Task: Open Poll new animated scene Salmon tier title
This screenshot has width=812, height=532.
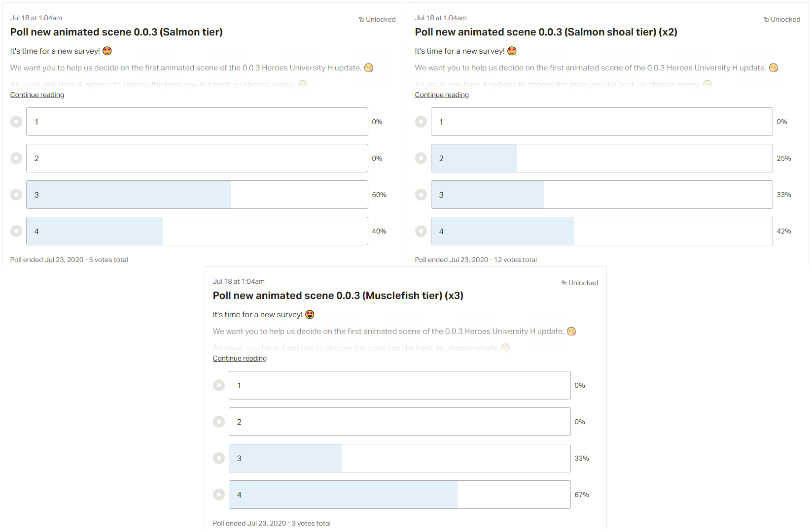Action: point(116,32)
